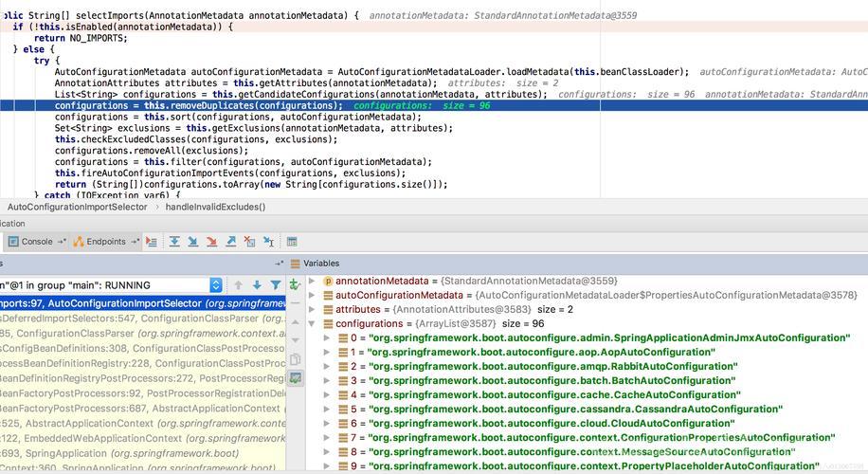Collapse the configurations variable node
The image size is (868, 474).
tap(312, 323)
